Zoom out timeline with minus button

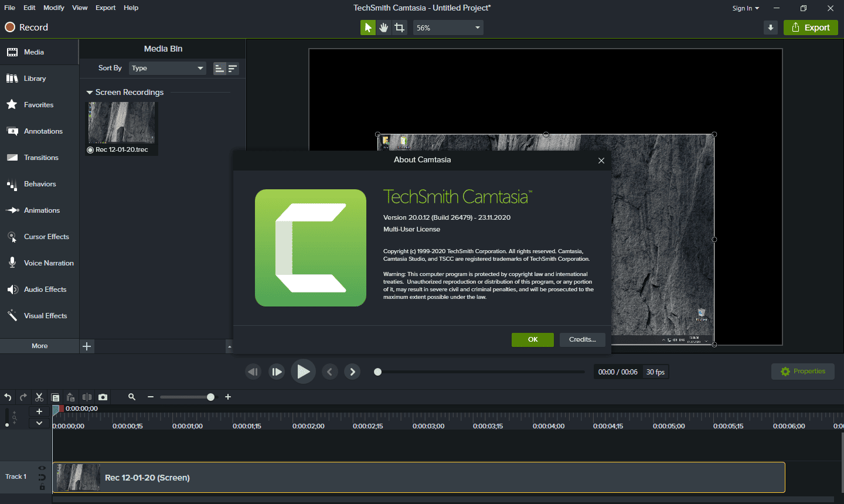(151, 397)
